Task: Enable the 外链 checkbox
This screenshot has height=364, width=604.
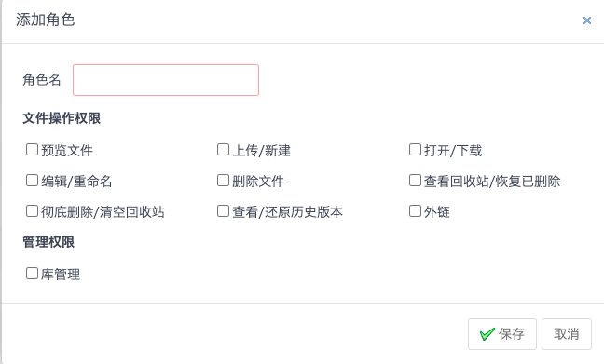Action: click(x=415, y=211)
